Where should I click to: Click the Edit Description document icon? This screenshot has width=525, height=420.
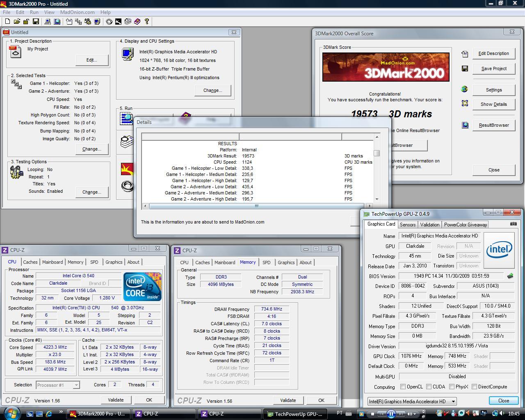465,54
